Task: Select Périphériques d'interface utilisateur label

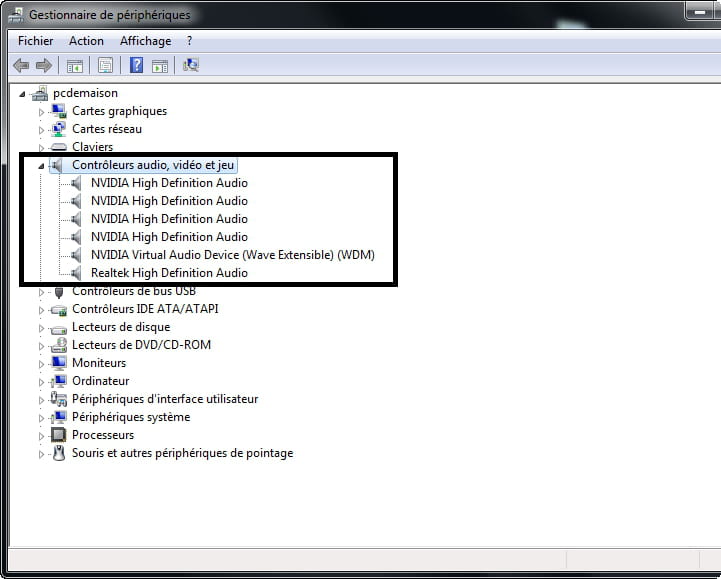Action: coord(165,399)
